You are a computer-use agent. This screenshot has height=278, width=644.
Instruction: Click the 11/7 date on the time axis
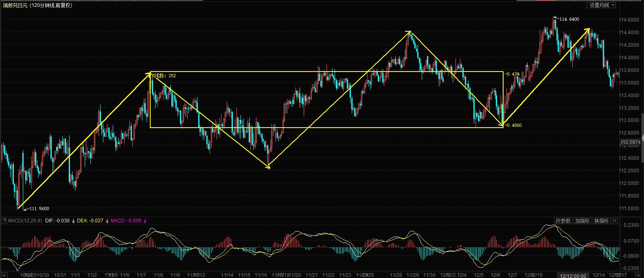coord(141,275)
